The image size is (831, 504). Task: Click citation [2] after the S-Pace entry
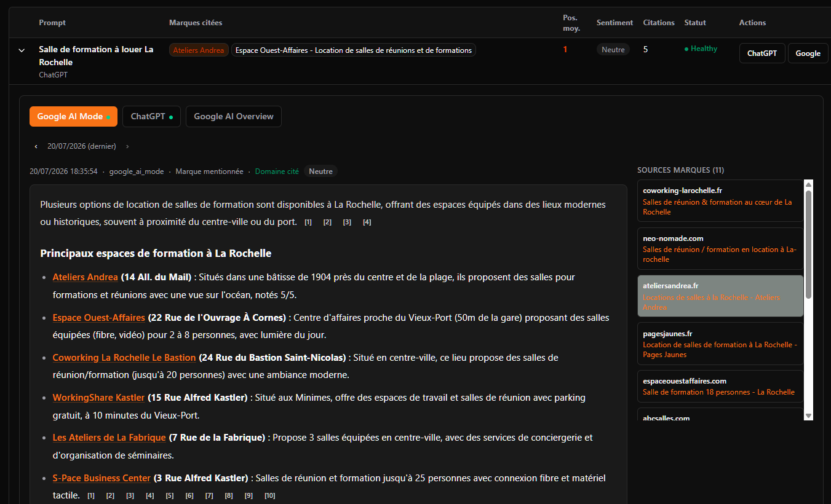(111, 495)
